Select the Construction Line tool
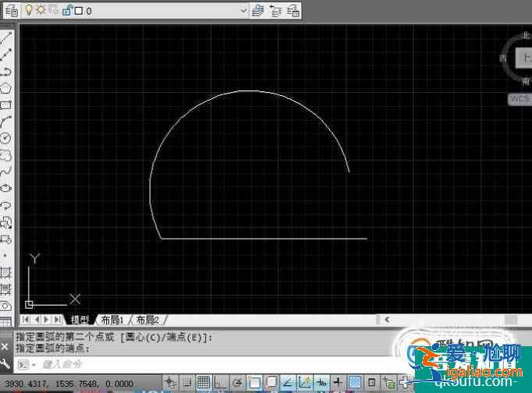The height and width of the screenshot is (393, 532). point(5,55)
